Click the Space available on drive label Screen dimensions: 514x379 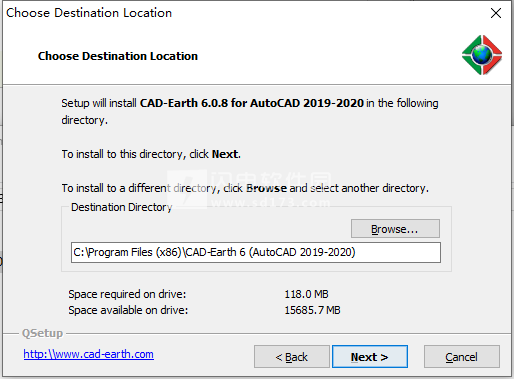click(x=128, y=310)
